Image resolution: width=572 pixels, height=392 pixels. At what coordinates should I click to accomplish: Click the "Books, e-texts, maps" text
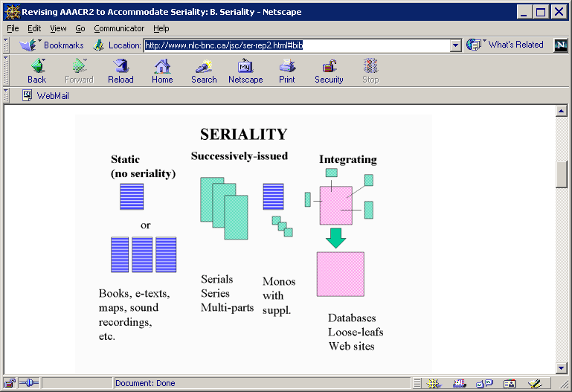[134, 315]
